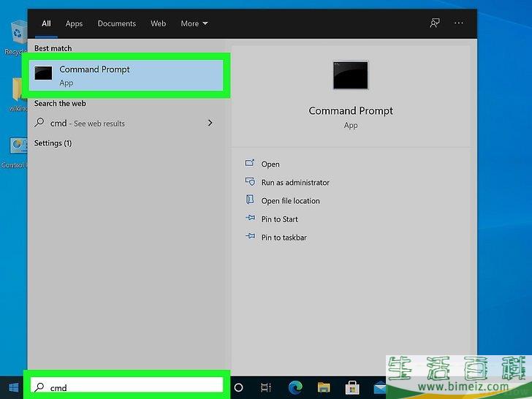Open the Command Prompt best match result

pyautogui.click(x=126, y=75)
